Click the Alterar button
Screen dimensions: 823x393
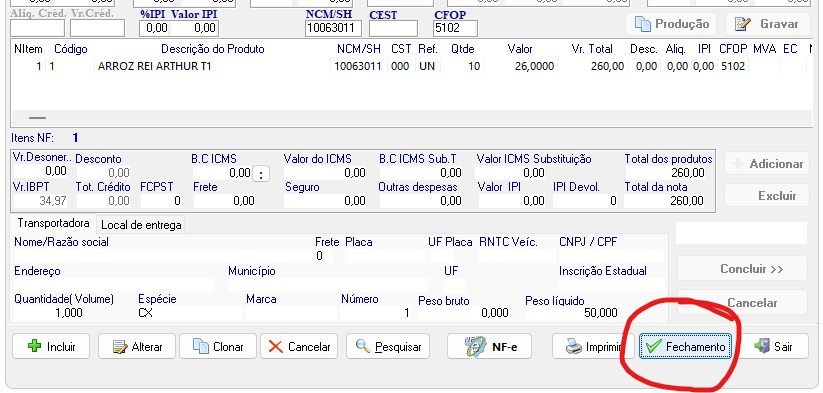pyautogui.click(x=138, y=346)
